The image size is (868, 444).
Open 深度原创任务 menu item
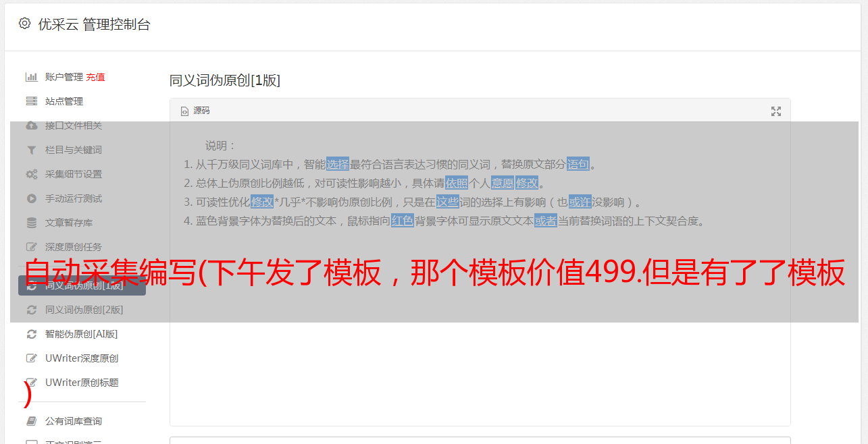click(82, 247)
